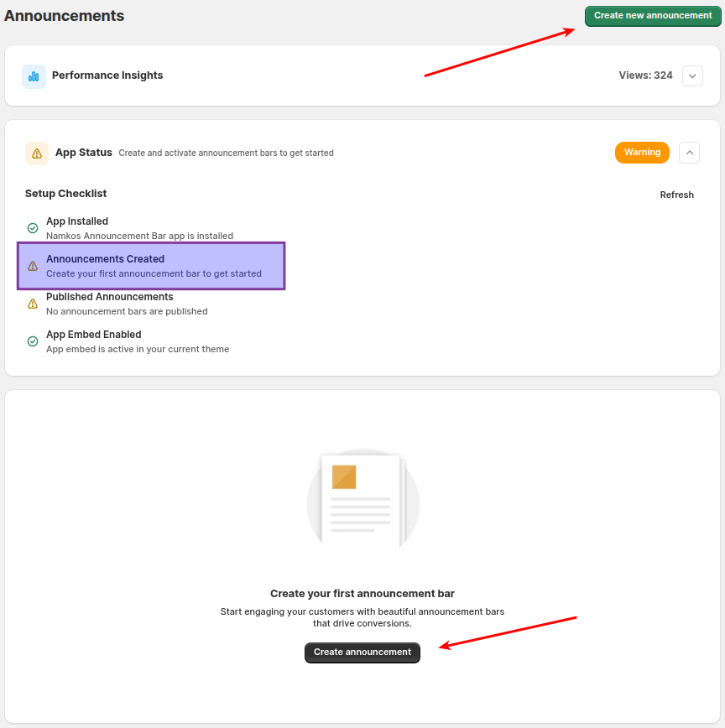Image resolution: width=725 pixels, height=728 pixels.
Task: Click the Create new announcement green button
Action: coord(653,16)
